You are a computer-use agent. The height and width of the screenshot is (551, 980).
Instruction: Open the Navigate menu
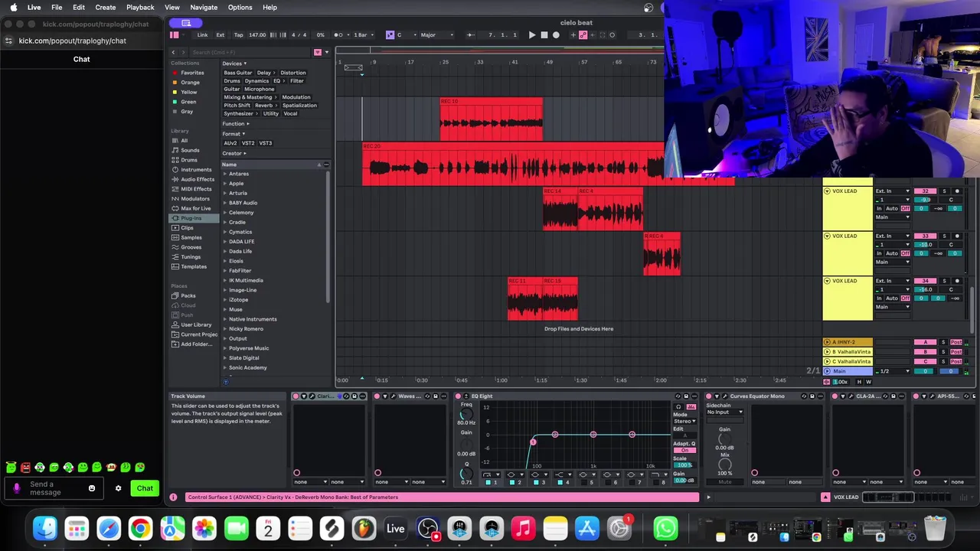(x=204, y=7)
